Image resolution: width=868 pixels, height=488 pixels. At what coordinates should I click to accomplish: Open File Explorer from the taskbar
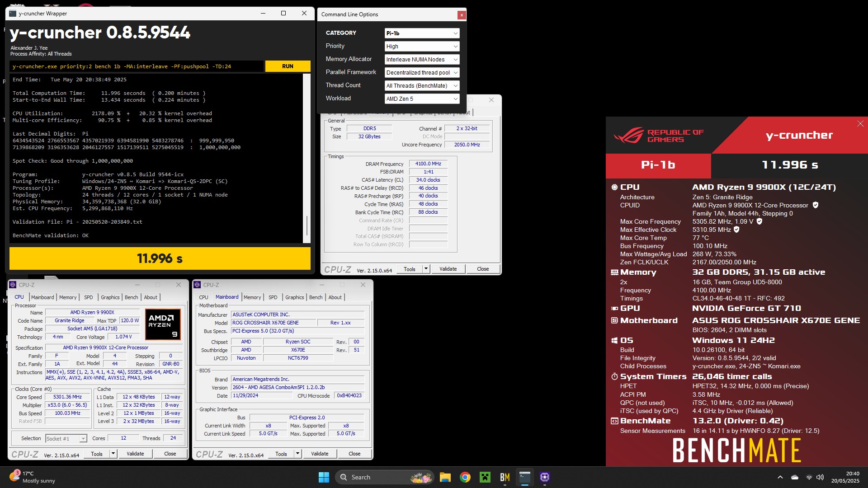(445, 477)
